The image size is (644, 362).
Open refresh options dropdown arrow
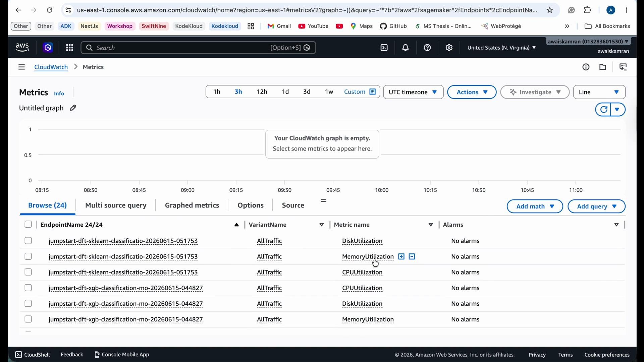618,110
